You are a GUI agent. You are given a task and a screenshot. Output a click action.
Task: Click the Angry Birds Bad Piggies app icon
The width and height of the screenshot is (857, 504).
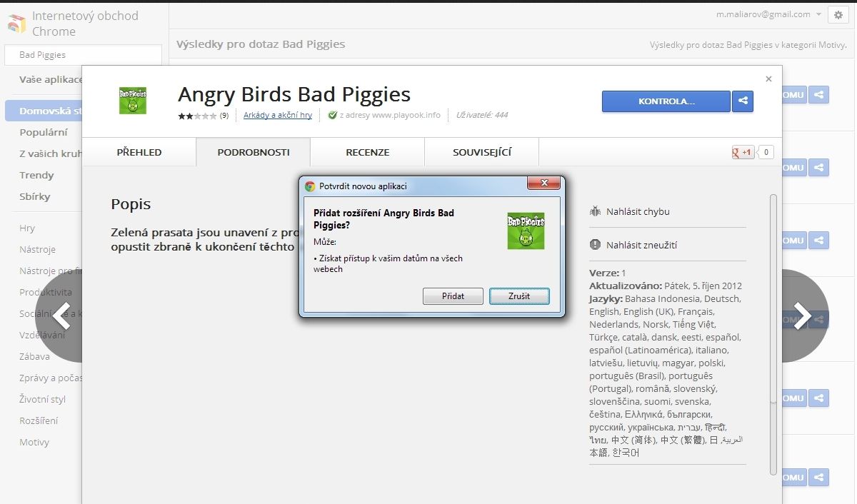[132, 101]
